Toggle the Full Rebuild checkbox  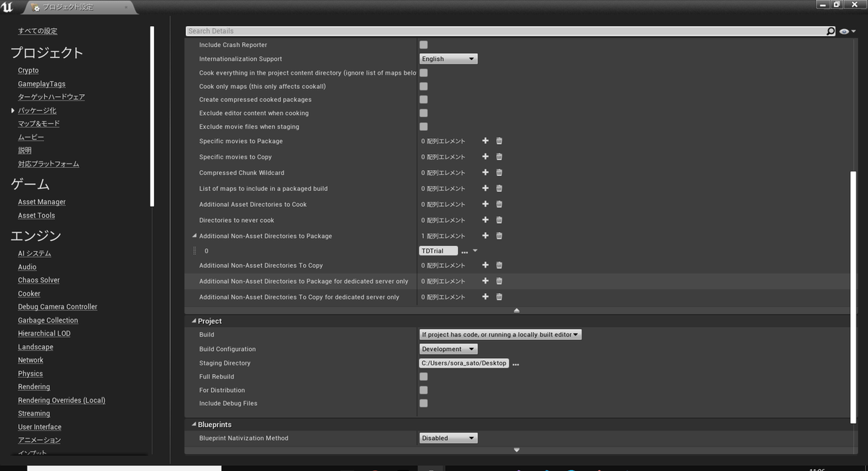click(424, 376)
